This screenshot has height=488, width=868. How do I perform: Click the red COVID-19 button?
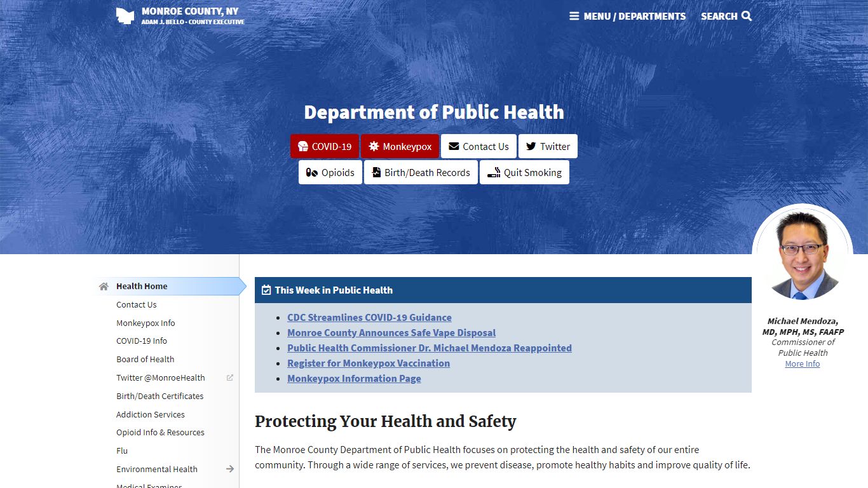click(x=325, y=146)
